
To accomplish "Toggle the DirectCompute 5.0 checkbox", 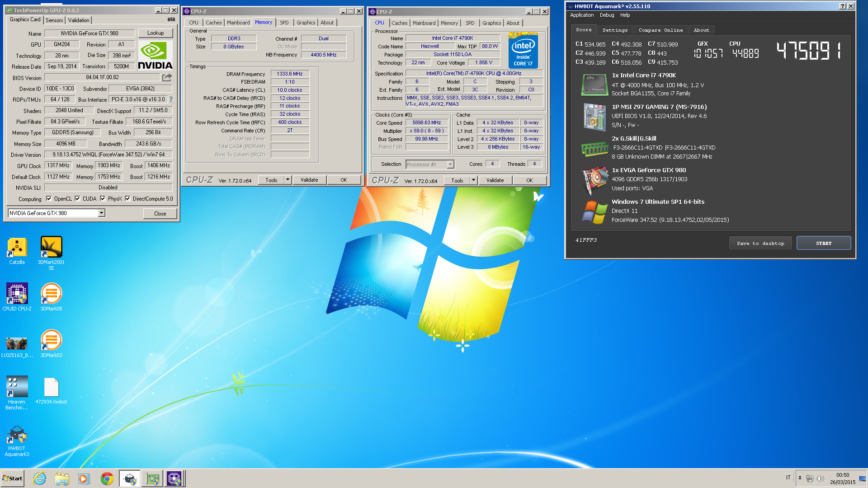I will pyautogui.click(x=127, y=199).
